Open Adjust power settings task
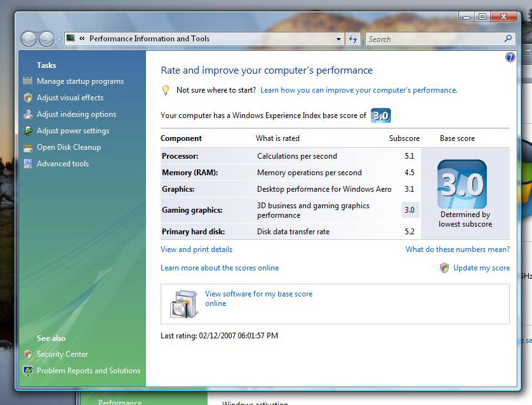The image size is (532, 405). pos(73,131)
